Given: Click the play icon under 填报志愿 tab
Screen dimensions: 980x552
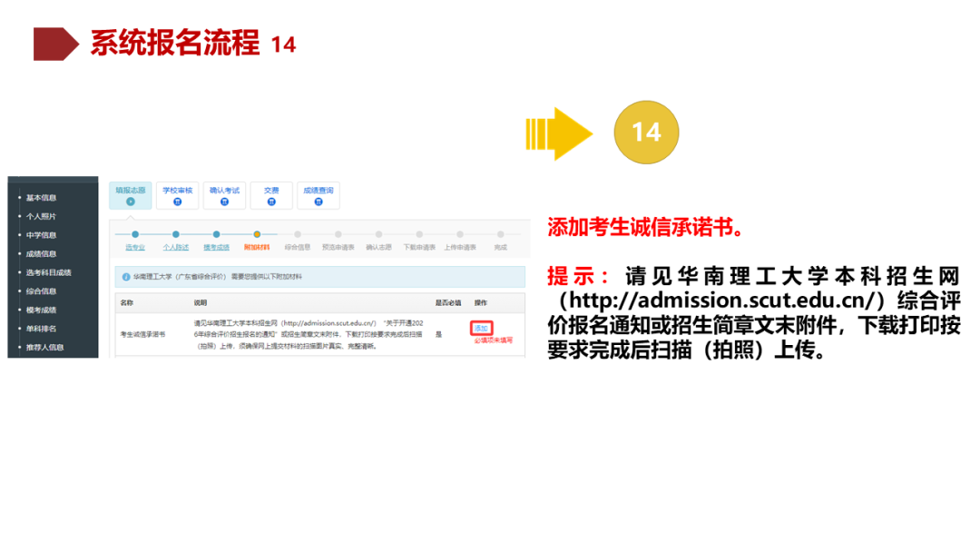Looking at the screenshot, I should pyautogui.click(x=129, y=202).
